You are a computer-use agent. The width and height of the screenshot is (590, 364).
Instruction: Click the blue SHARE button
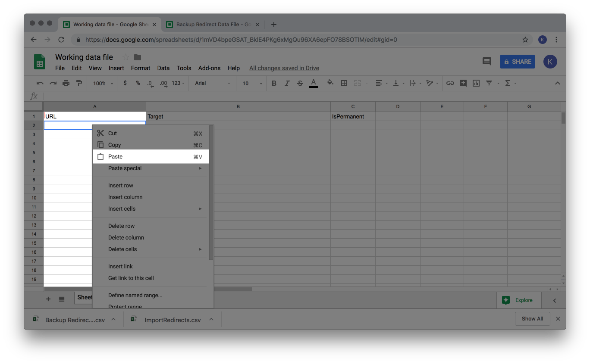[518, 62]
